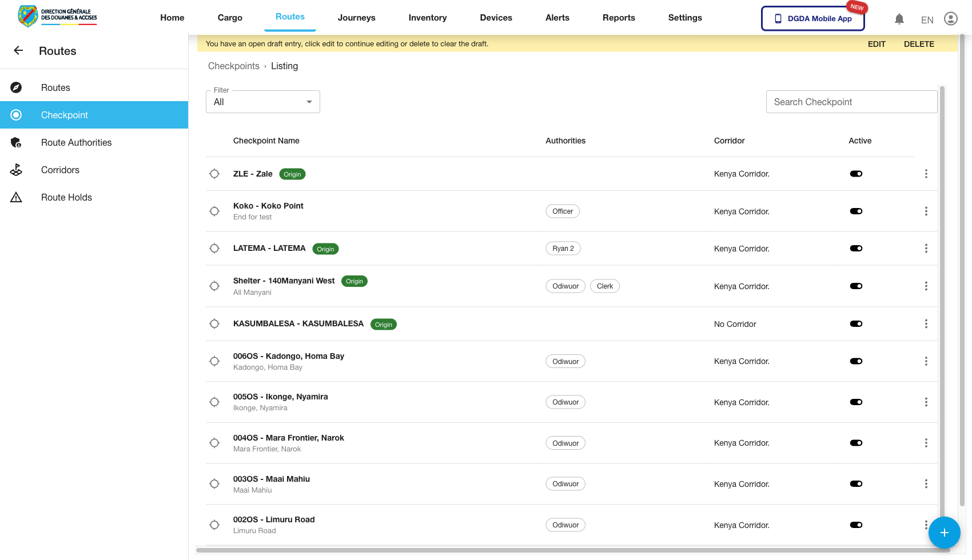Open the Inventory menu tab
The height and width of the screenshot is (560, 972).
pos(427,18)
